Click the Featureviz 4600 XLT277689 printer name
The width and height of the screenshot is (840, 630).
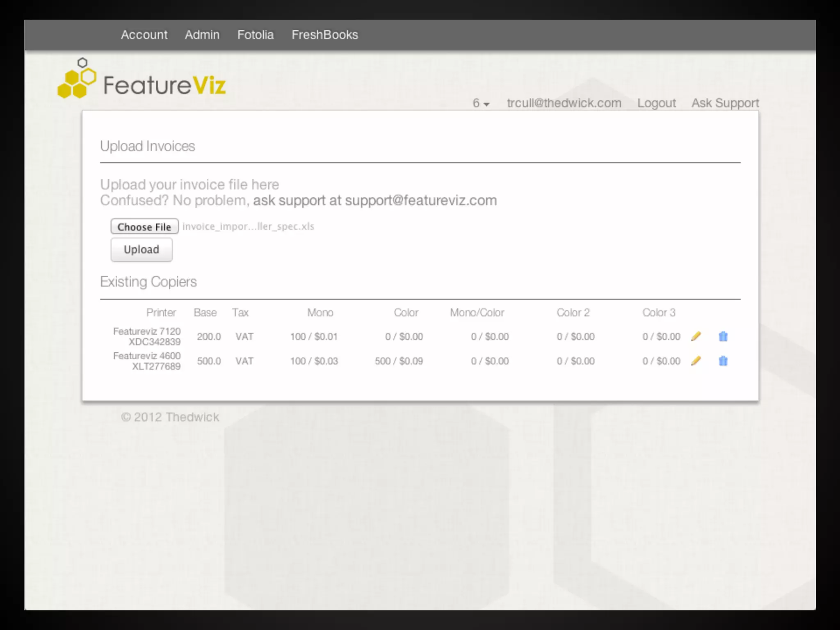coord(147,361)
